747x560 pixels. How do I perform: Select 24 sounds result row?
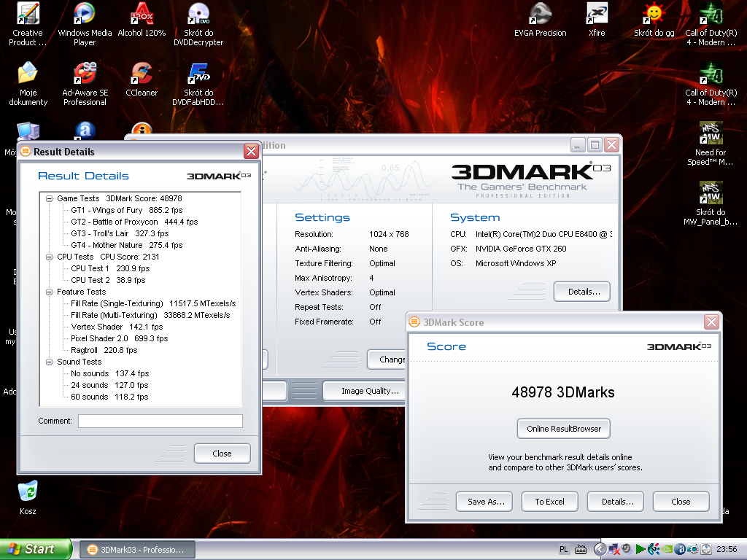tap(109, 385)
